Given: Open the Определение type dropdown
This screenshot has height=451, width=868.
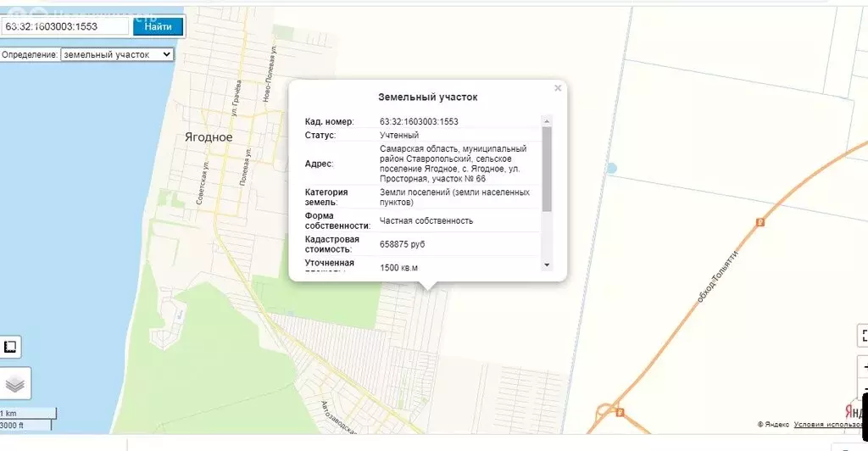Looking at the screenshot, I should point(117,55).
